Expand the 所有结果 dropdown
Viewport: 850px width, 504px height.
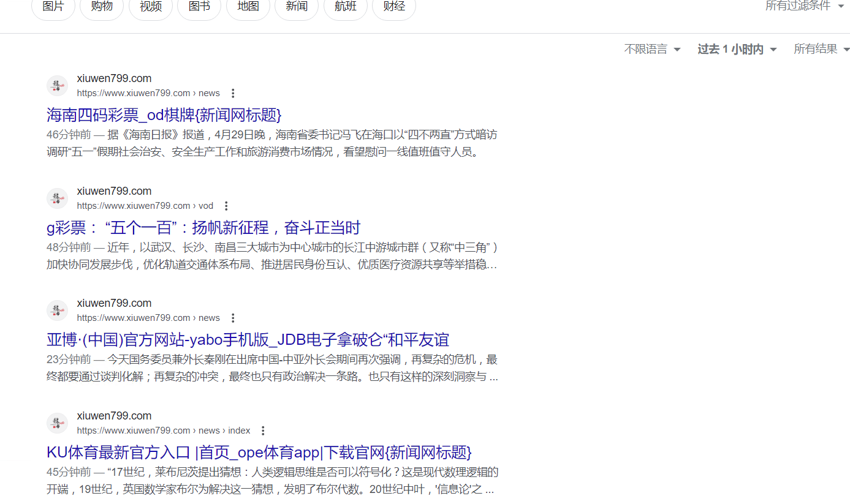822,49
